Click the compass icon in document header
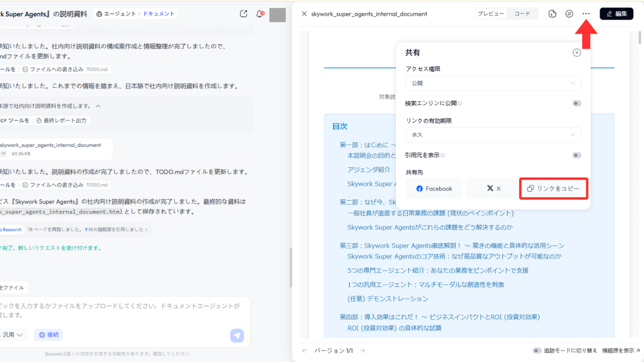This screenshot has height=362, width=644. pos(569,14)
